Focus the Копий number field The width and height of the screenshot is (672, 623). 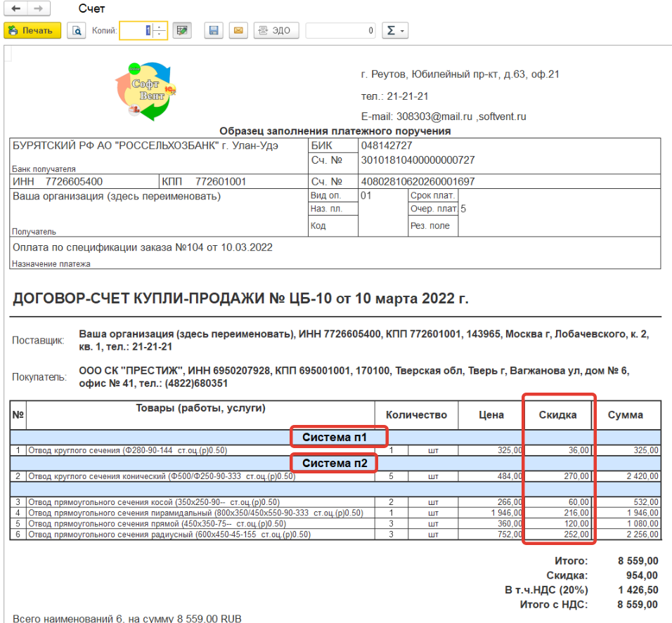click(x=136, y=30)
